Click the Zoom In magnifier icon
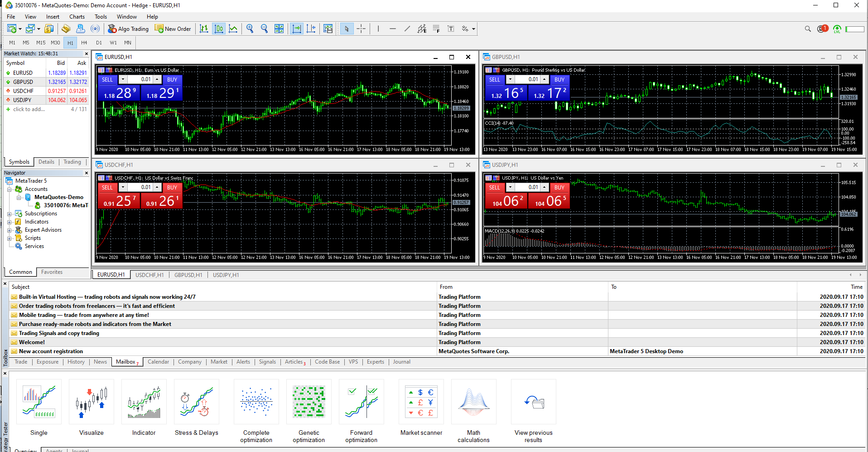 (x=250, y=29)
